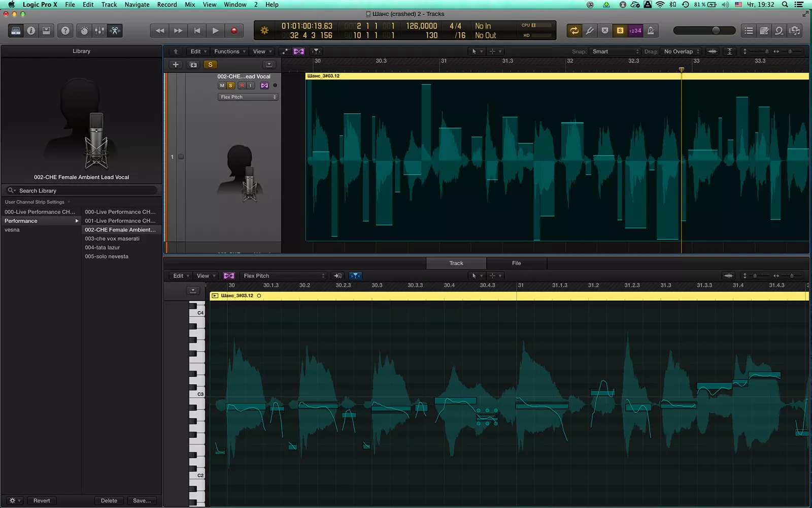Open the track's Flex Pitch mode dropdown
Screen dimensions: 812x508
[248, 97]
